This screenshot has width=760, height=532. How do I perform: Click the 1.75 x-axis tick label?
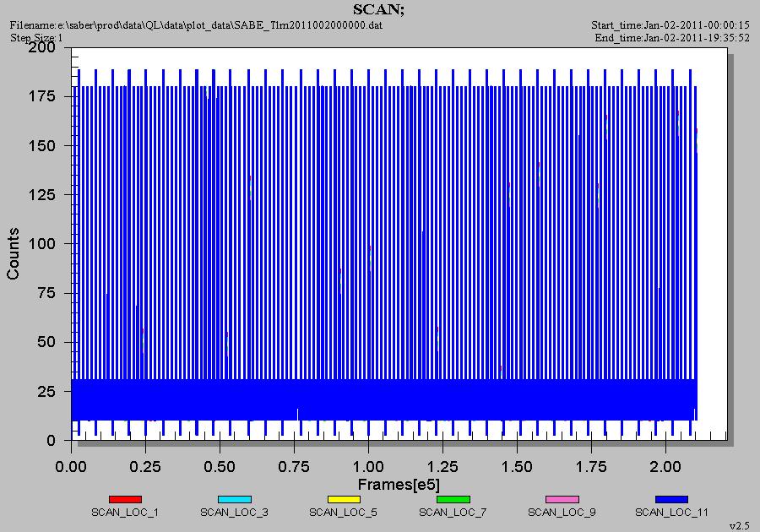591,467
